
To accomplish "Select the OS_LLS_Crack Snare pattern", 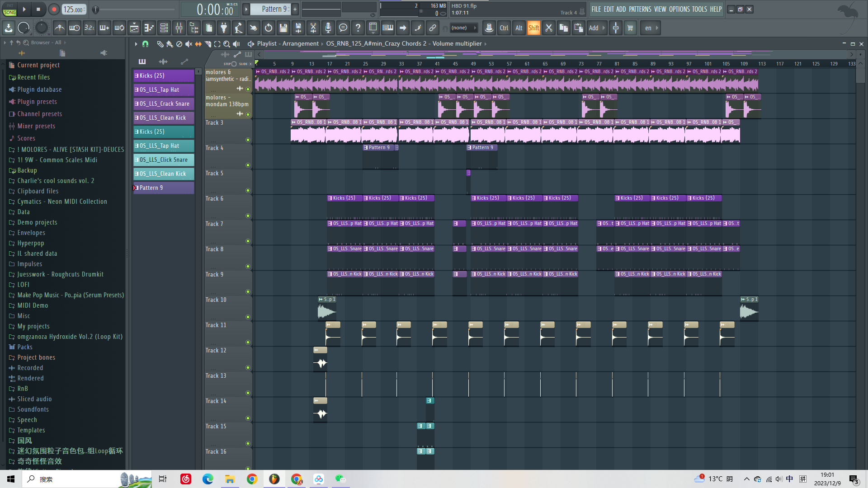I will coord(164,104).
